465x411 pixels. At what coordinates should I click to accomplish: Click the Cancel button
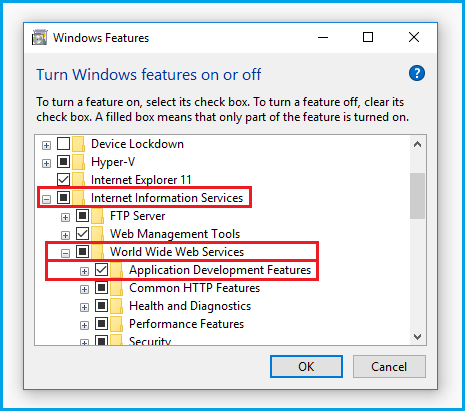coord(389,367)
